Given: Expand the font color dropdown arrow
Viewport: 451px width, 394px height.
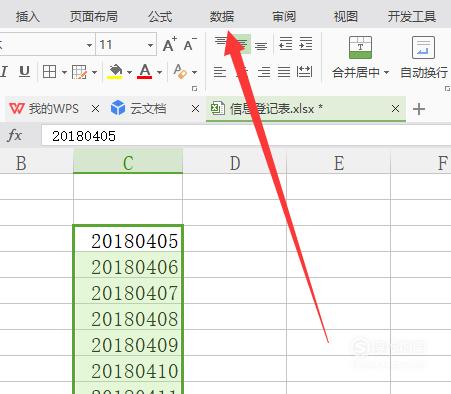Looking at the screenshot, I should point(159,72).
